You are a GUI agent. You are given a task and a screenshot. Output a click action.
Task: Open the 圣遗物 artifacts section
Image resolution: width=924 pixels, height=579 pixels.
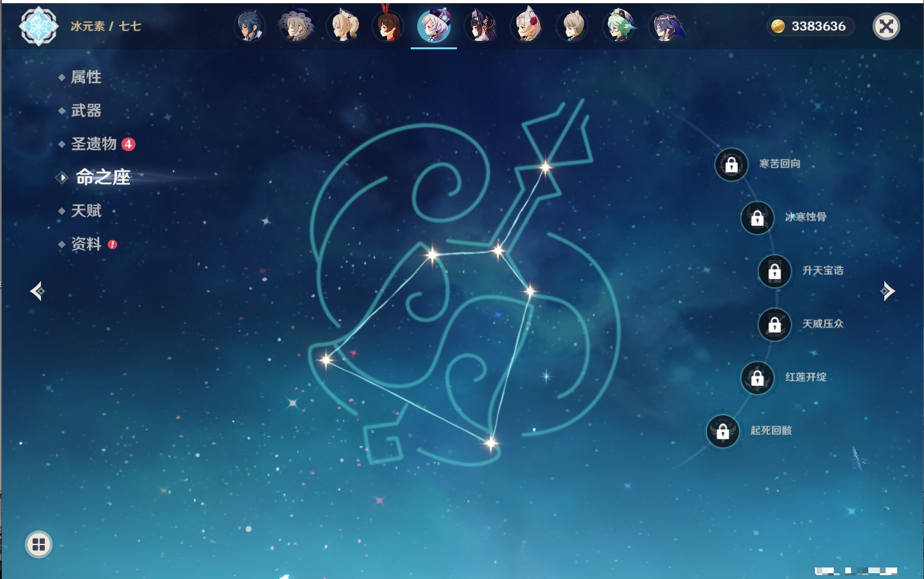(94, 144)
